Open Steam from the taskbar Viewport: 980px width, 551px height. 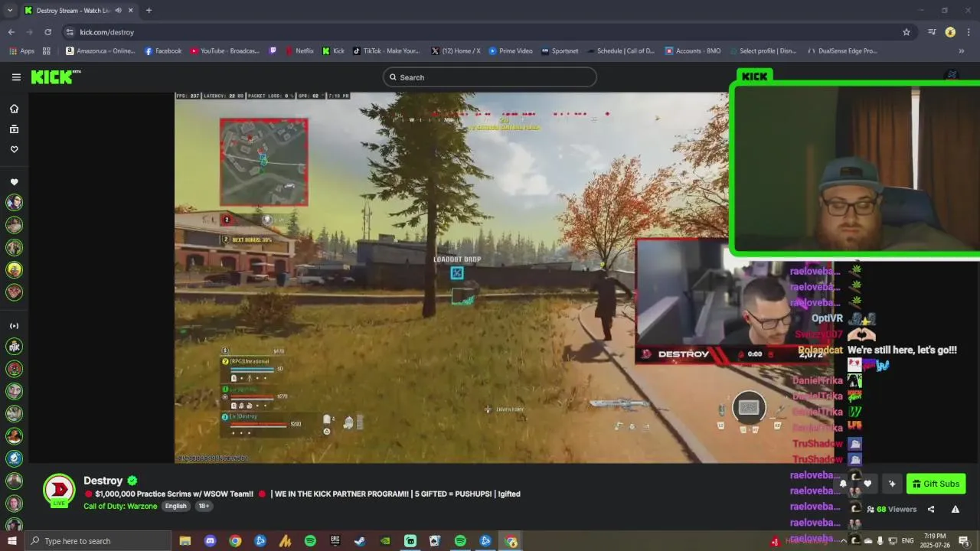[360, 541]
